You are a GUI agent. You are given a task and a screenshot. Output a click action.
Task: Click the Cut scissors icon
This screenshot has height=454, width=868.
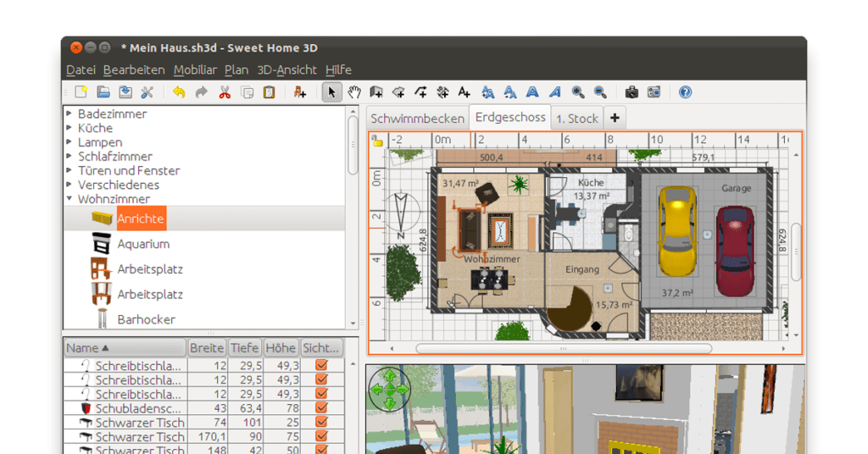point(224,91)
